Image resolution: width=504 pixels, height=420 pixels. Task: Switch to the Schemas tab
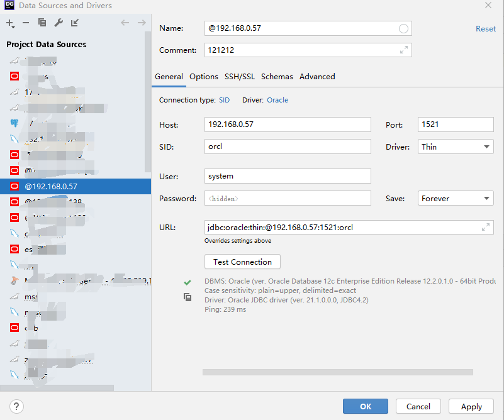[277, 77]
